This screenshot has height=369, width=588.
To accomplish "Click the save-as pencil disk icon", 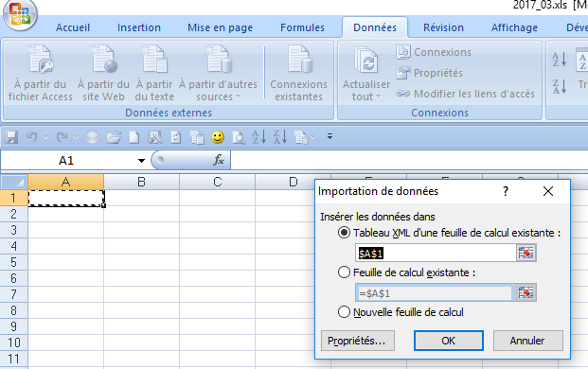I will tap(155, 137).
